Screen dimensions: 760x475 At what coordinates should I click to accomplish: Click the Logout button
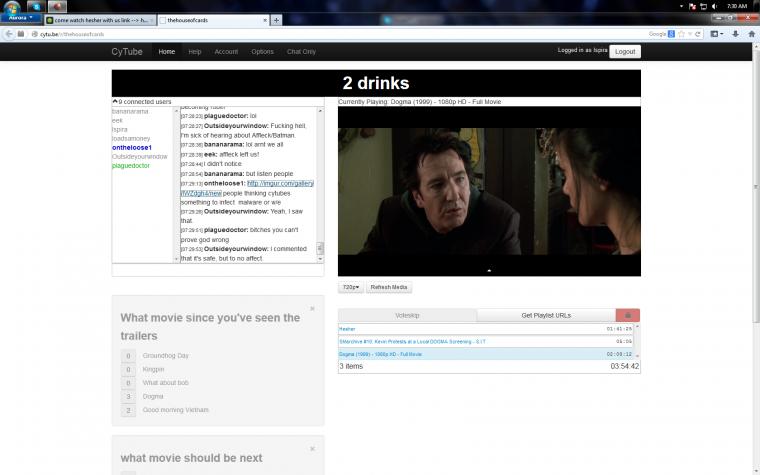(625, 51)
